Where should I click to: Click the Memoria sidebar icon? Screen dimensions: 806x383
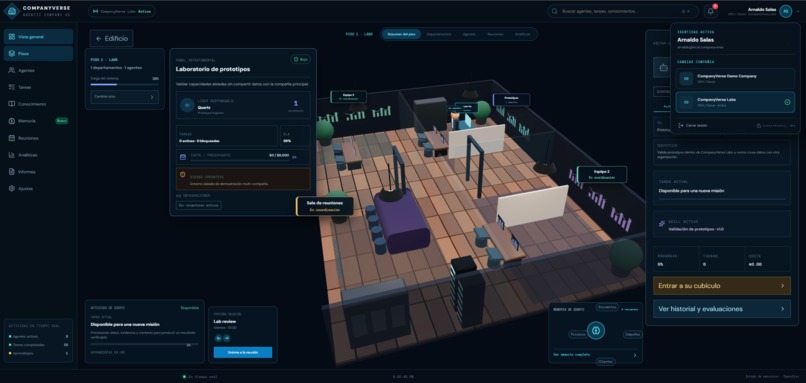(11, 121)
